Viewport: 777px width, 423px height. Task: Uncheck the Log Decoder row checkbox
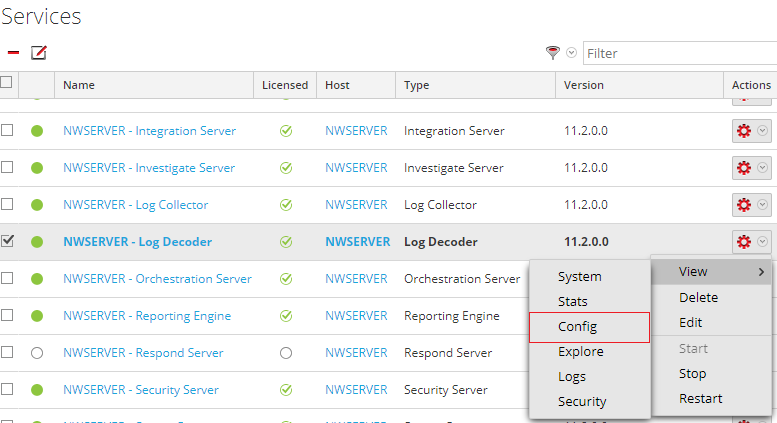click(x=7, y=241)
